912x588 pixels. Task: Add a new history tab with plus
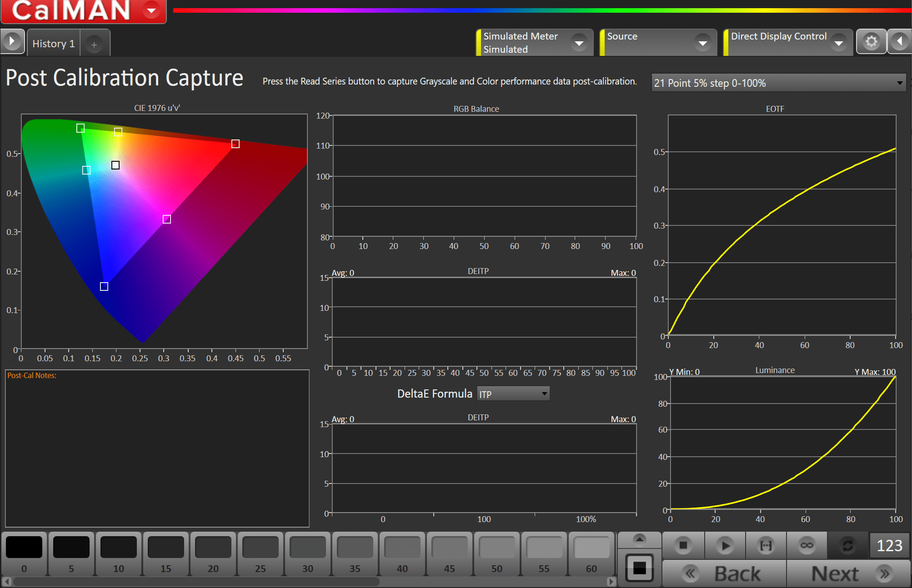coord(94,45)
